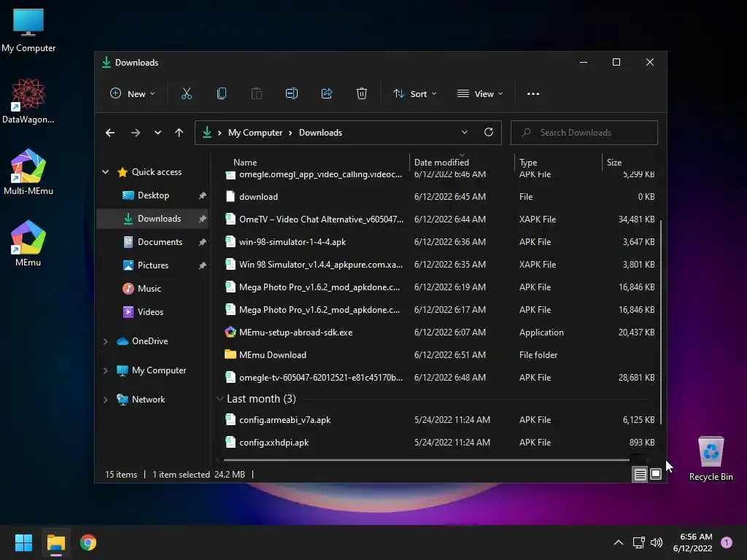Click the Delete trash icon
The image size is (747, 560).
pos(362,94)
